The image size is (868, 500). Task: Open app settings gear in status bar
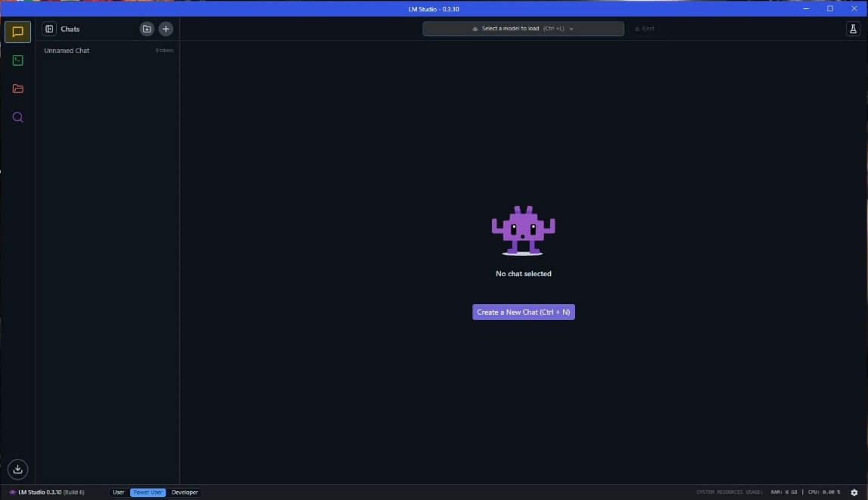click(x=854, y=492)
